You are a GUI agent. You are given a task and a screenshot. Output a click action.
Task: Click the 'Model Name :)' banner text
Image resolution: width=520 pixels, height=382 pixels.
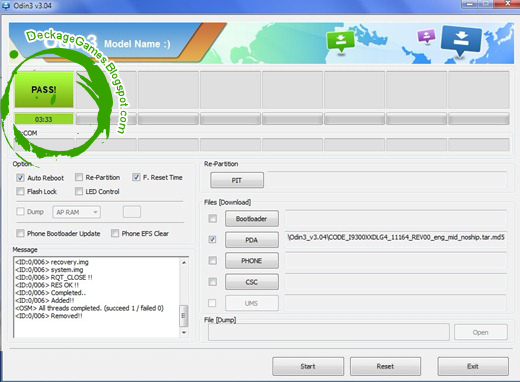[x=137, y=44]
